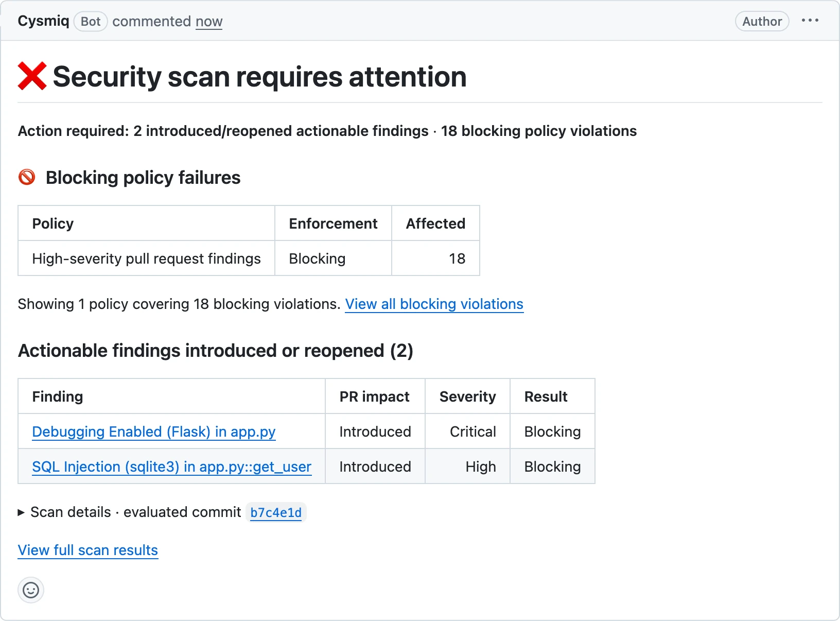Select the 'Security scan requires attention' heading
The image size is (840, 621).
click(259, 77)
